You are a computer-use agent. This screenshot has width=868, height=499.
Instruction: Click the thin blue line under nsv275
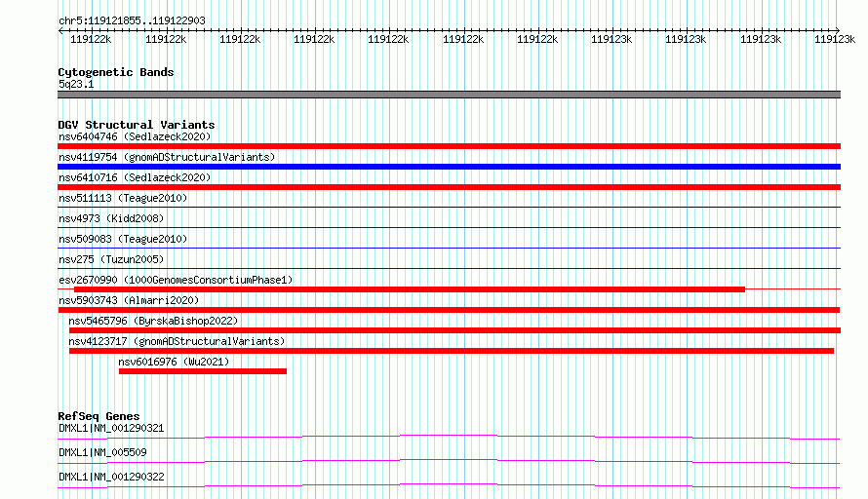click(449, 269)
